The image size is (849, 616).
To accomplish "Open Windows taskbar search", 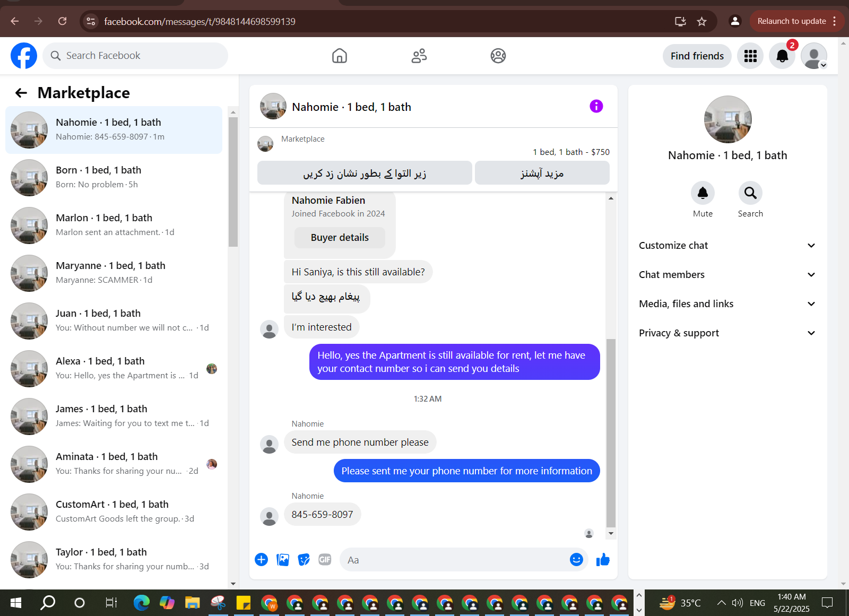I will tap(48, 603).
